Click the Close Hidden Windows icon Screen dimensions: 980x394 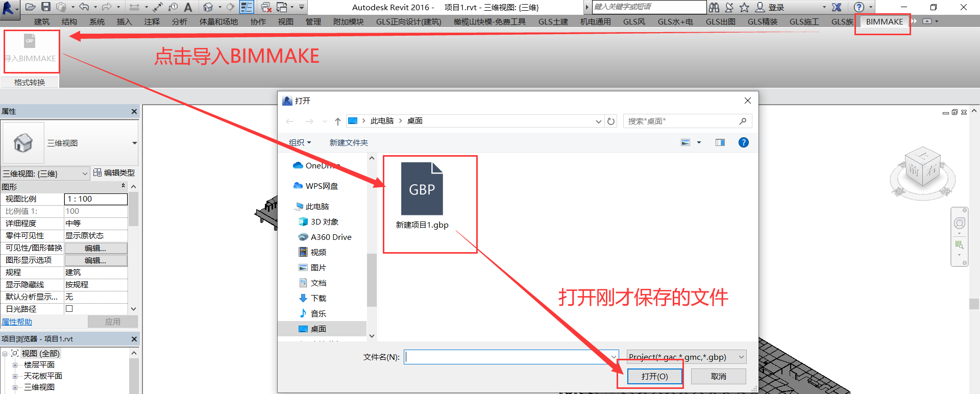[x=266, y=7]
